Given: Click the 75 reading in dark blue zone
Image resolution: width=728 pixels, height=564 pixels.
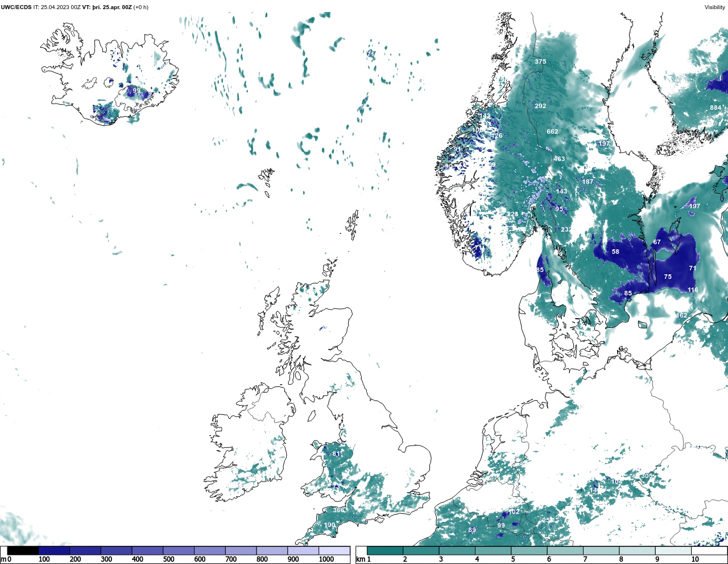Looking at the screenshot, I should pos(668,277).
